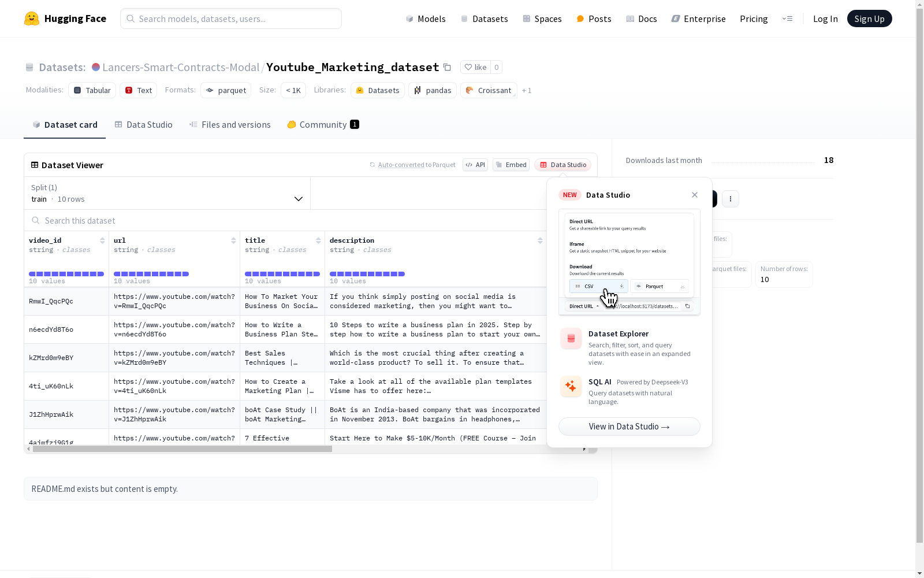Image resolution: width=924 pixels, height=578 pixels.
Task: Sort the description column
Action: click(540, 240)
